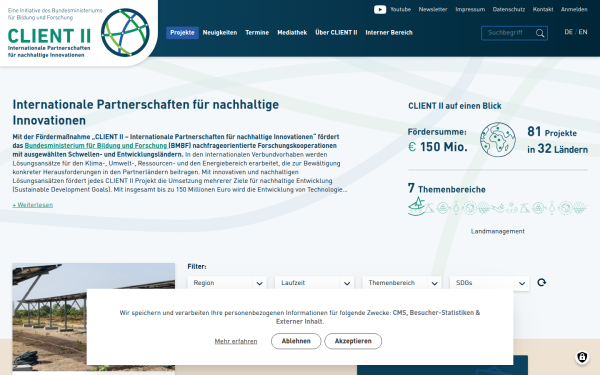Open the privacy lock settings icon
Viewport: 600px width, 375px height.
point(582,357)
